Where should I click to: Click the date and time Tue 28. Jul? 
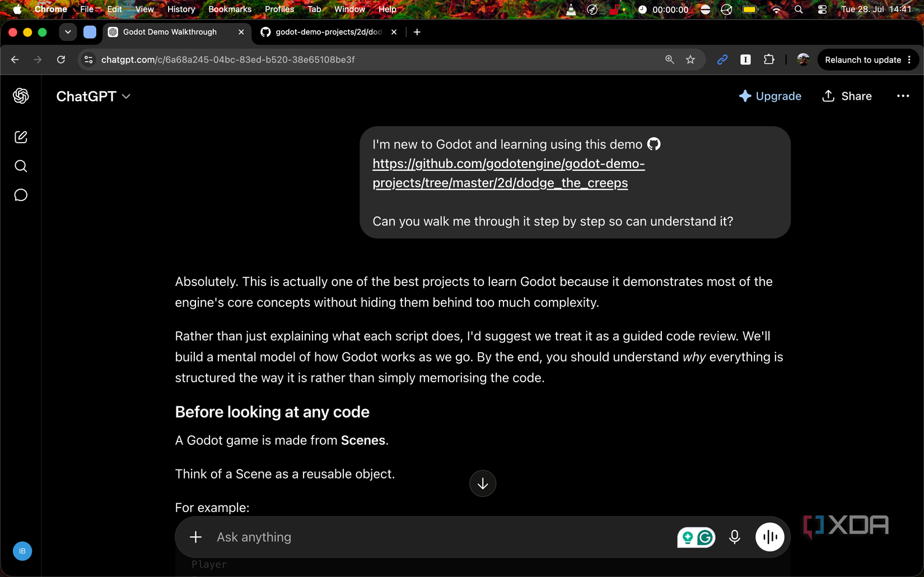pyautogui.click(x=876, y=10)
